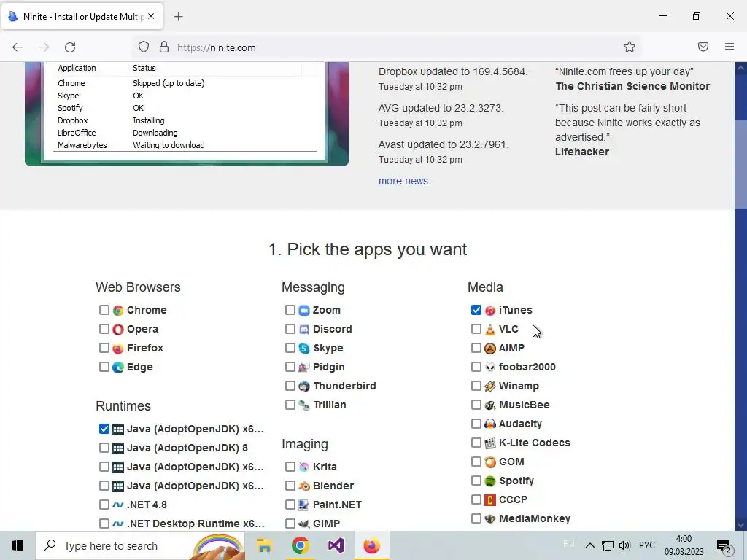
Task: Click the foobar2000 alien icon
Action: tap(490, 367)
